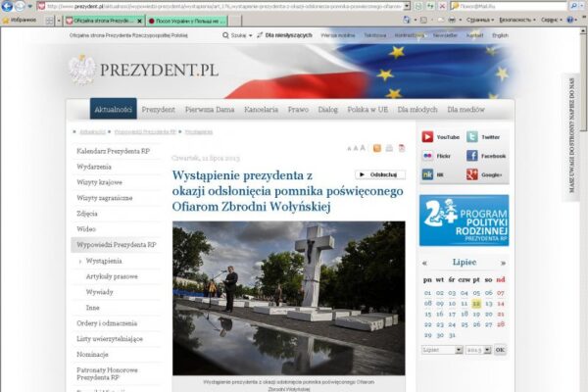This screenshot has width=588, height=392.
Task: Click the browser address bar URL field
Action: pos(224,6)
